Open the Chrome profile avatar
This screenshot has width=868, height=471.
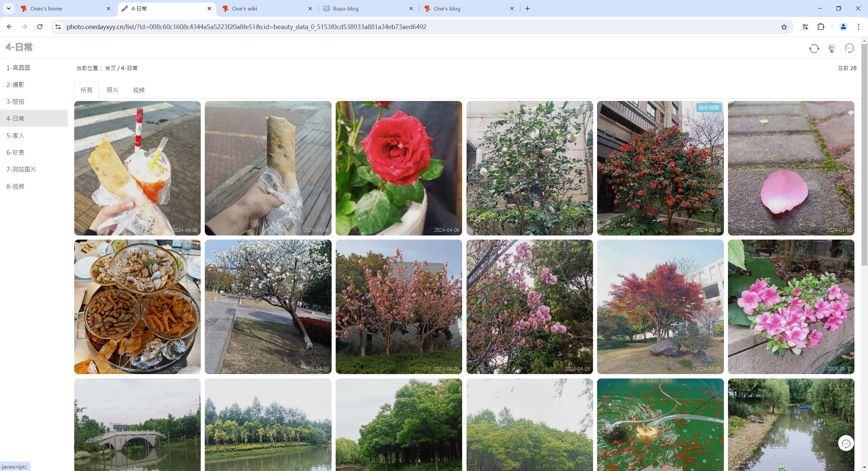843,27
